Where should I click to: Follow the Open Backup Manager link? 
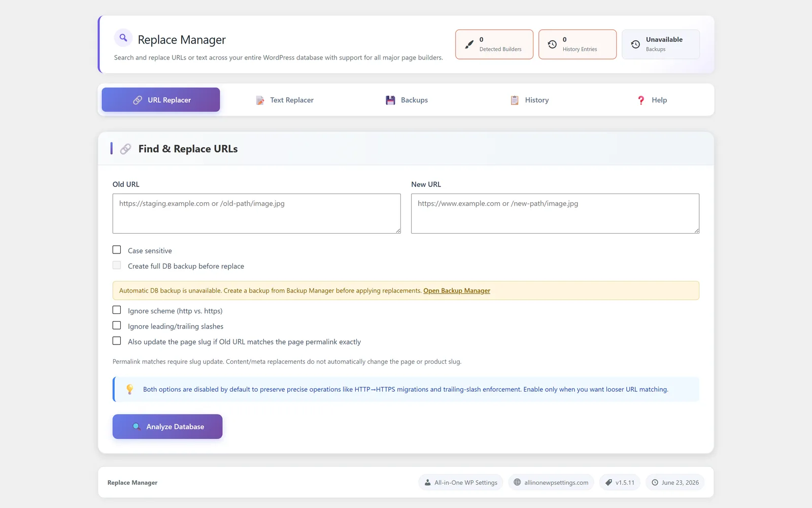457,291
